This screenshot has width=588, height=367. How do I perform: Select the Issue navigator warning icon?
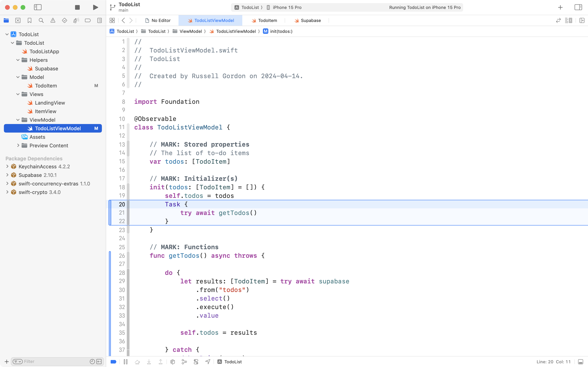point(53,20)
